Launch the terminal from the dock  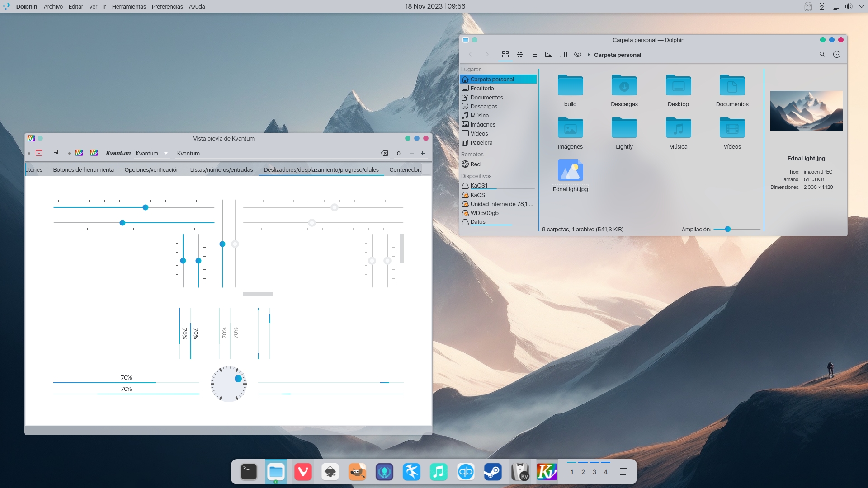click(249, 472)
